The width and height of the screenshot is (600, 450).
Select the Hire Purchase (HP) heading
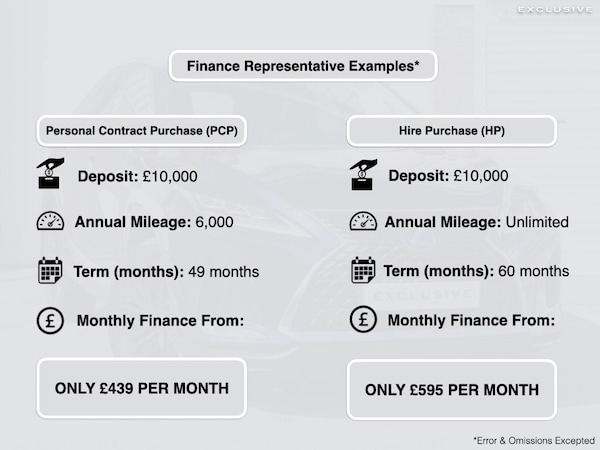pyautogui.click(x=451, y=131)
